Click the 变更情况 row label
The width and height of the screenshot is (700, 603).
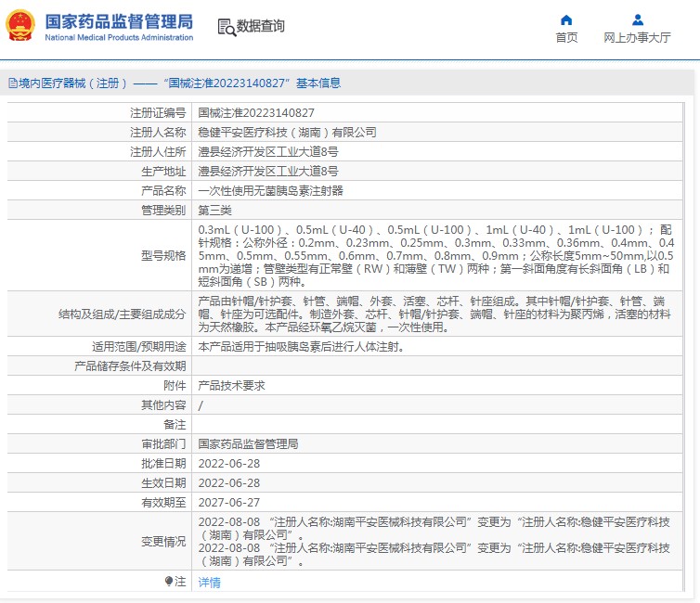pos(162,541)
